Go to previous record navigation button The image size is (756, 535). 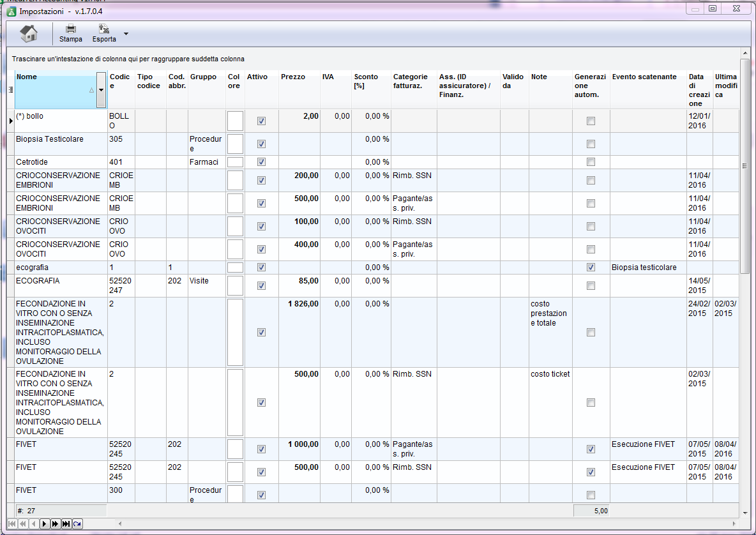click(33, 524)
